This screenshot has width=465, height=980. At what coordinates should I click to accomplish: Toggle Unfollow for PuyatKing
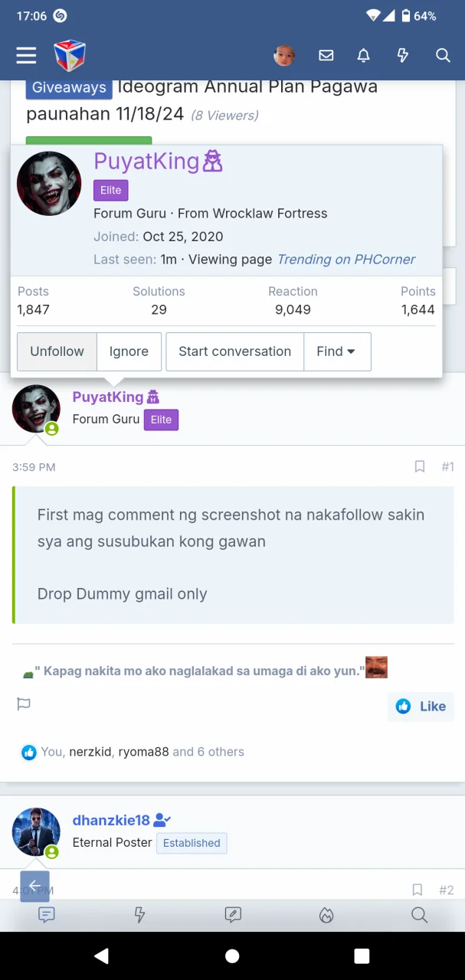tap(57, 351)
